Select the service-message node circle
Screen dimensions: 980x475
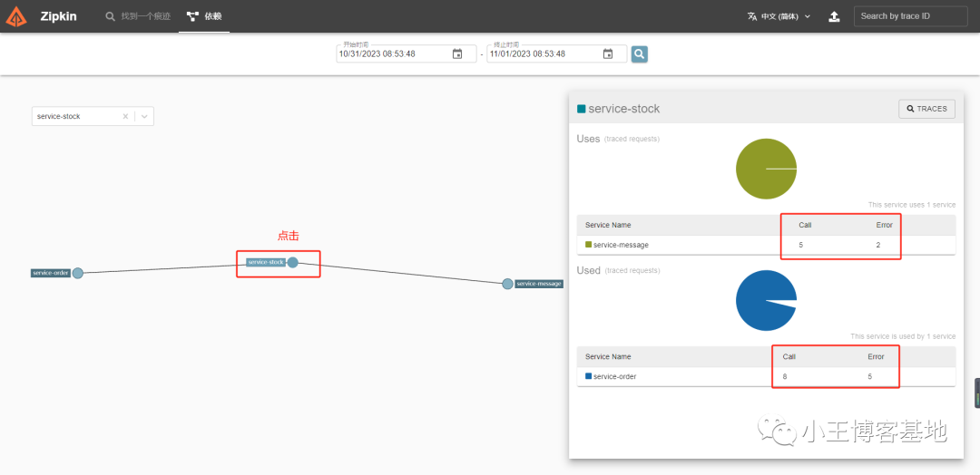(507, 284)
